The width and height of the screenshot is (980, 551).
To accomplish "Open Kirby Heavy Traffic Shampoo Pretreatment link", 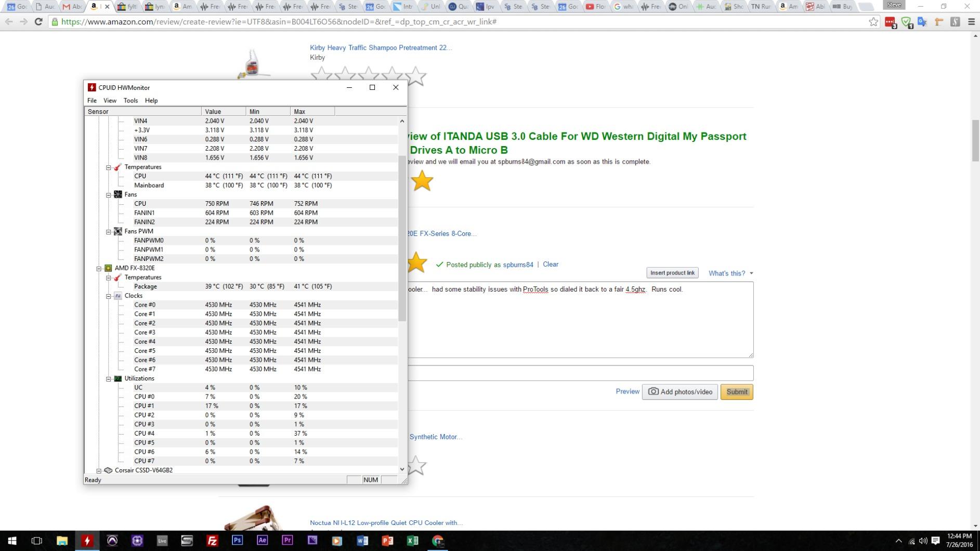I will (381, 48).
